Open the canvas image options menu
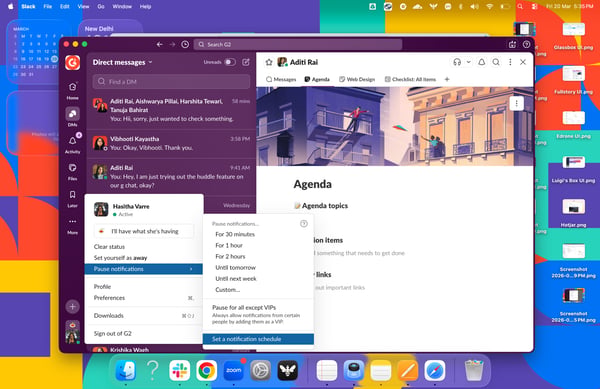Screen dimensions: 600x389 pyautogui.click(x=517, y=103)
